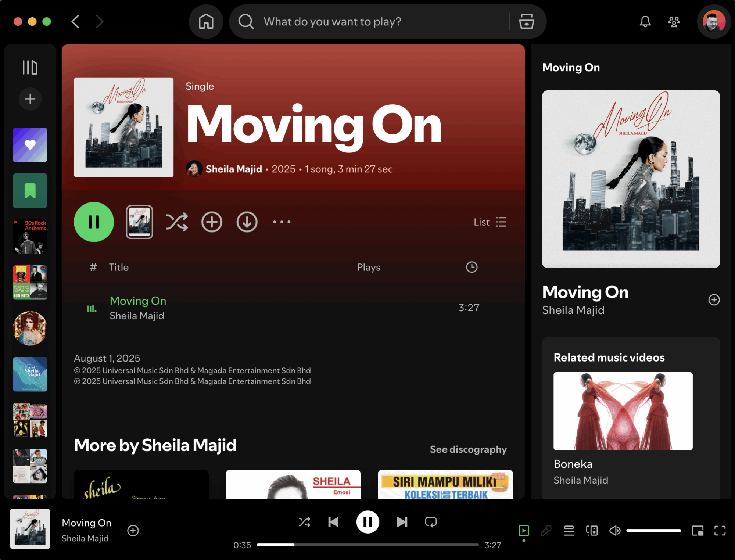Open Your Episodes bookmark tile
This screenshot has width=735, height=560.
(x=30, y=191)
